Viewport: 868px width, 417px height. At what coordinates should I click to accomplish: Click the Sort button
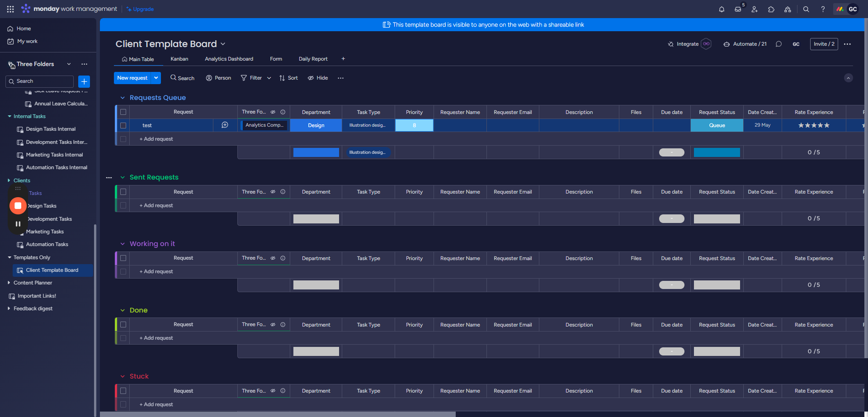[288, 78]
